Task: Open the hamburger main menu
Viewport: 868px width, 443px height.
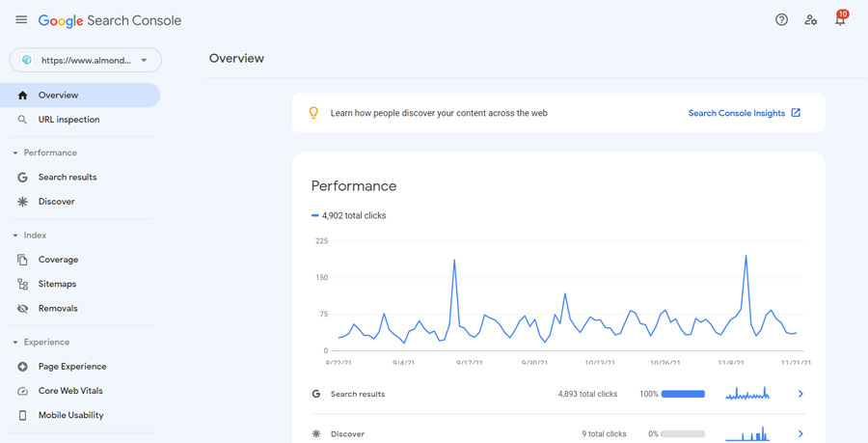Action: [x=21, y=20]
